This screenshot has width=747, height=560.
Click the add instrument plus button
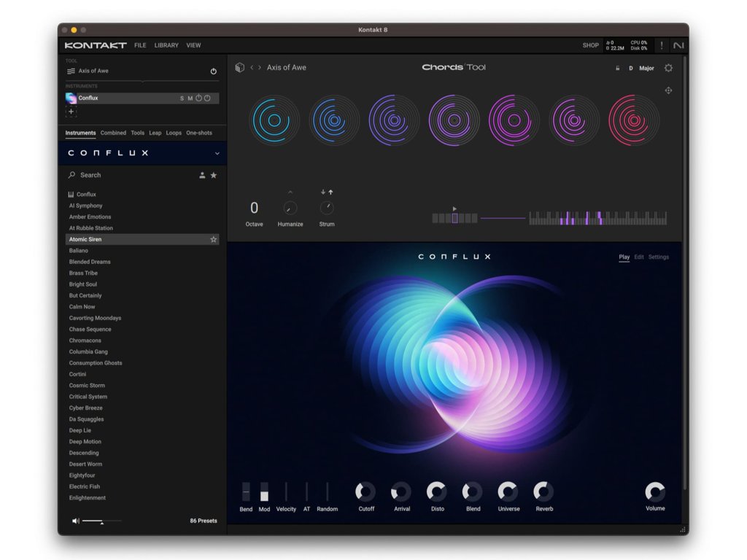(x=71, y=112)
